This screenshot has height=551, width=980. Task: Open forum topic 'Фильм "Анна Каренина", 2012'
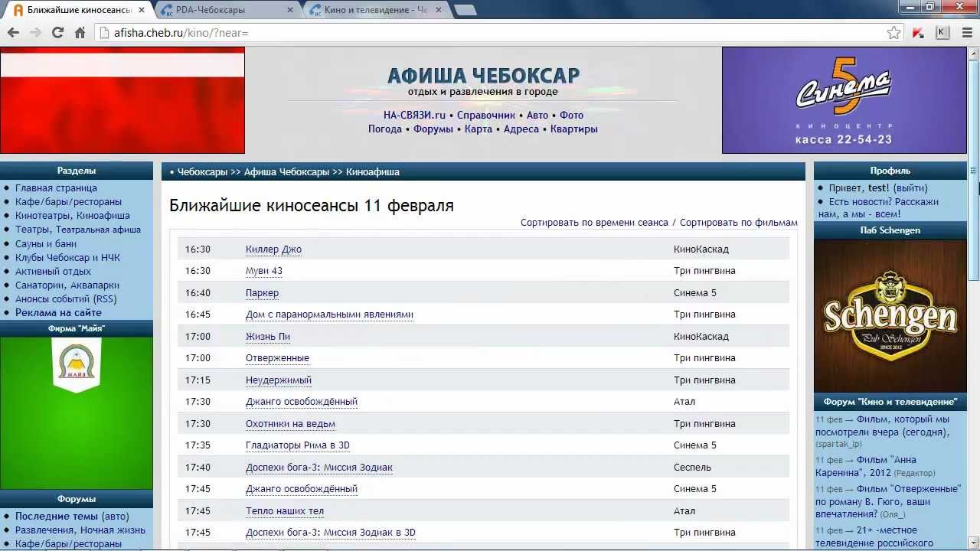(866, 466)
